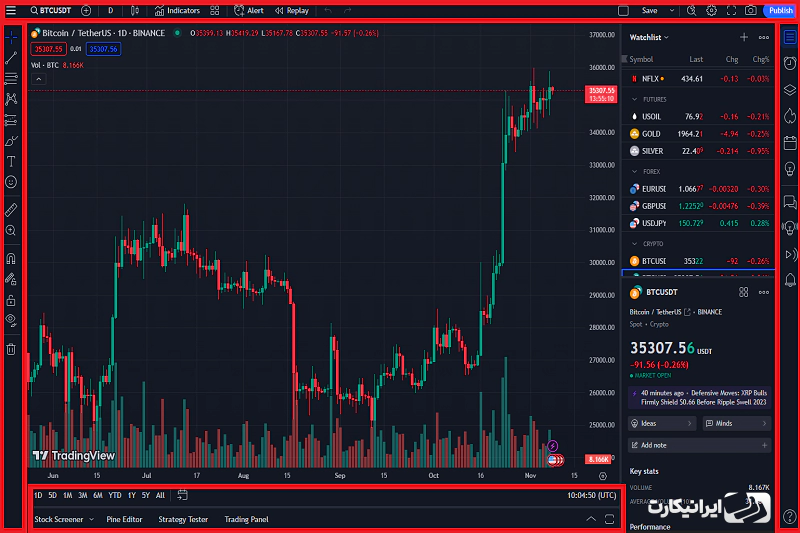Toggle lock all drawing tools
Image resolution: width=800 pixels, height=533 pixels.
click(x=11, y=300)
